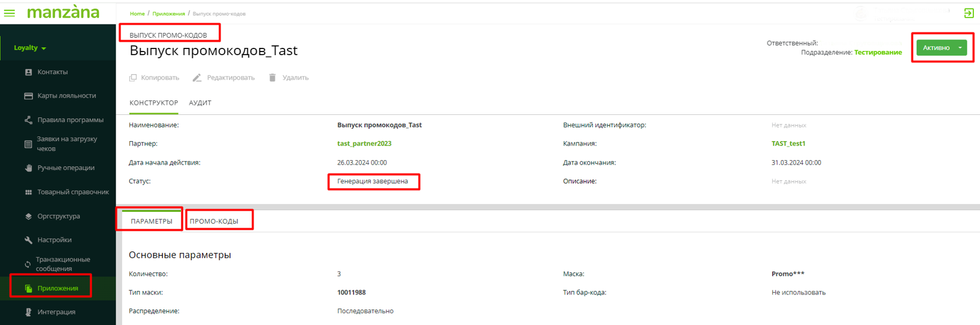Open the tast_partner2023 partner link
The height and width of the screenshot is (325, 980).
coord(364,144)
